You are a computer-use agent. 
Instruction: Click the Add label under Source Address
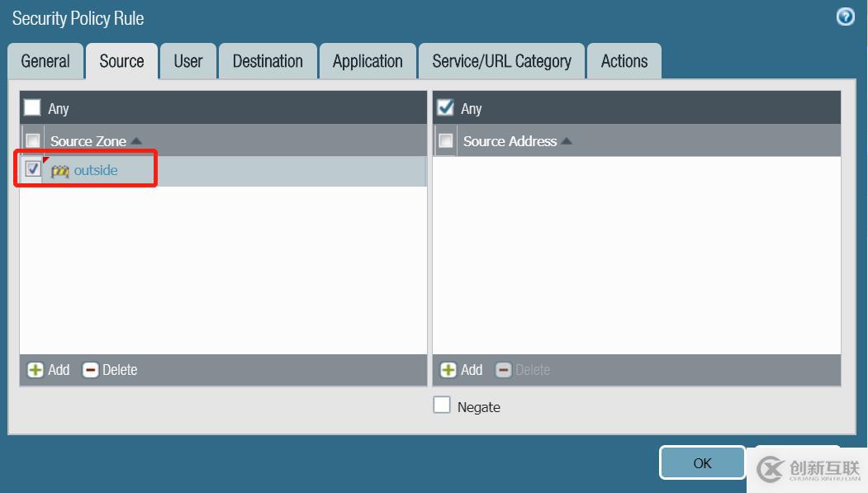[472, 370]
